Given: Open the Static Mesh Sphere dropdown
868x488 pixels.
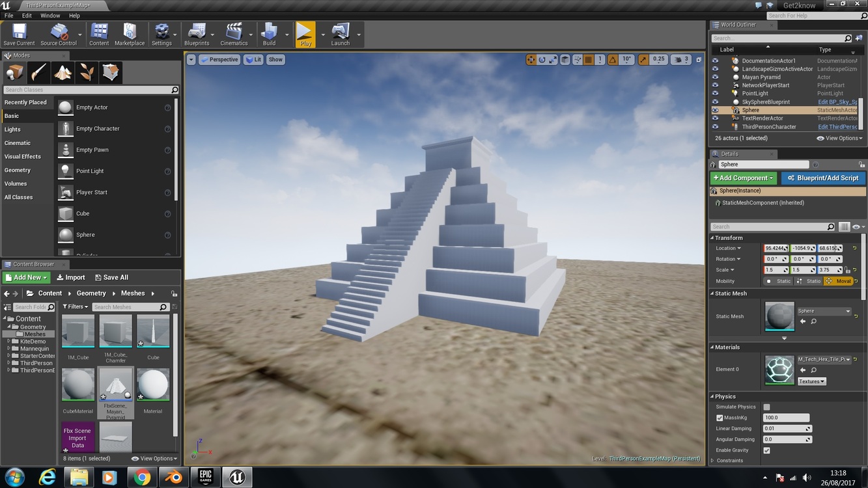Looking at the screenshot, I should click(824, 311).
